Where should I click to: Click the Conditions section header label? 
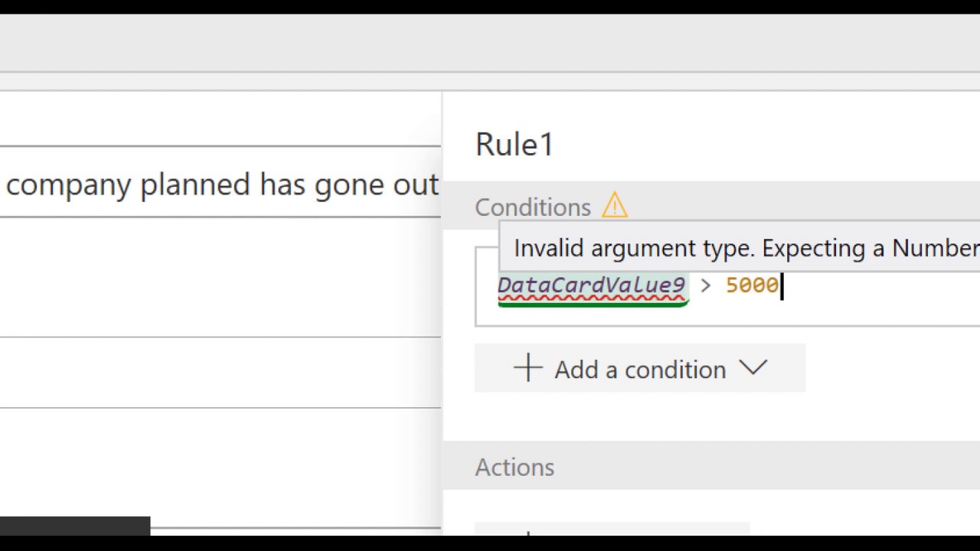point(533,207)
